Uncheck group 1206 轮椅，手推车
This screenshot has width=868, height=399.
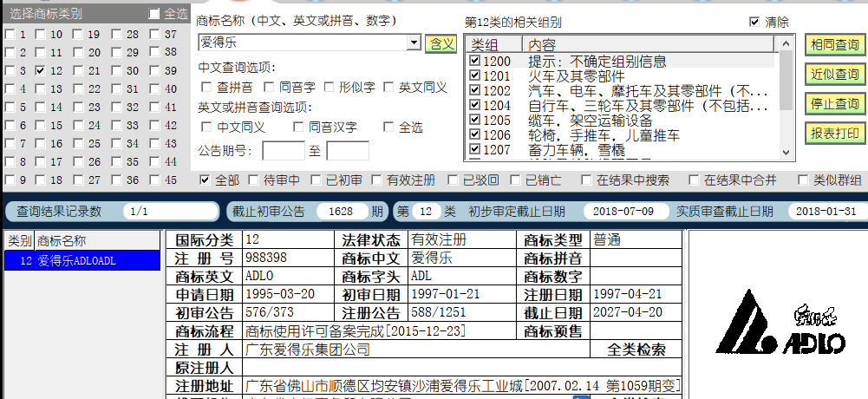(474, 134)
